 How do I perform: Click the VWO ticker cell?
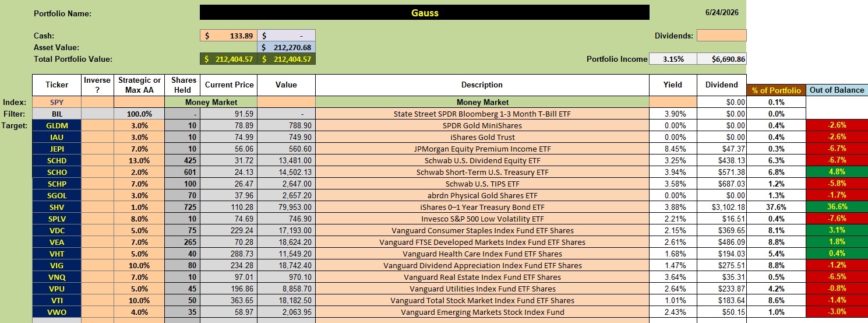pos(57,312)
